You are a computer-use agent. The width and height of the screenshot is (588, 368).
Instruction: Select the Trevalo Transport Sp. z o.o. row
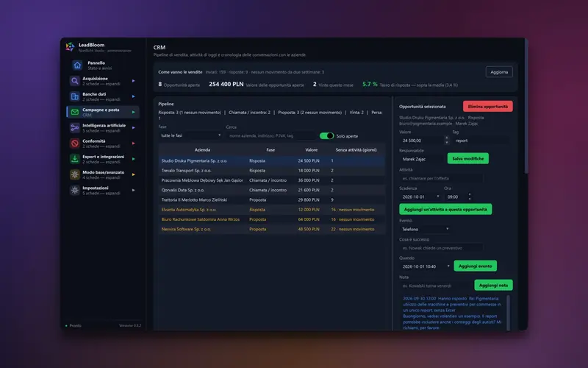click(x=271, y=171)
